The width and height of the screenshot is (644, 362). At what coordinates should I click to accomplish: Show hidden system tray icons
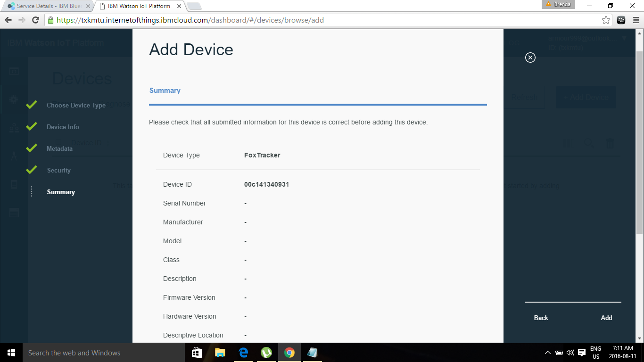pos(547,353)
